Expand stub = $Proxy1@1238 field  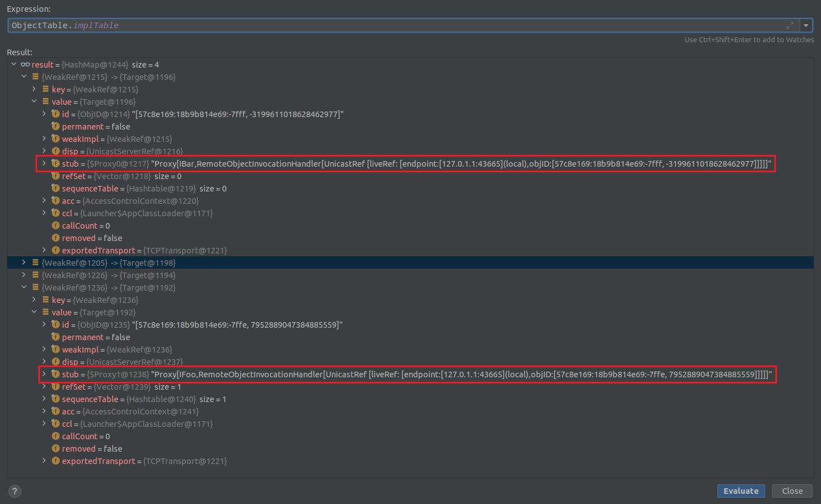(x=44, y=374)
